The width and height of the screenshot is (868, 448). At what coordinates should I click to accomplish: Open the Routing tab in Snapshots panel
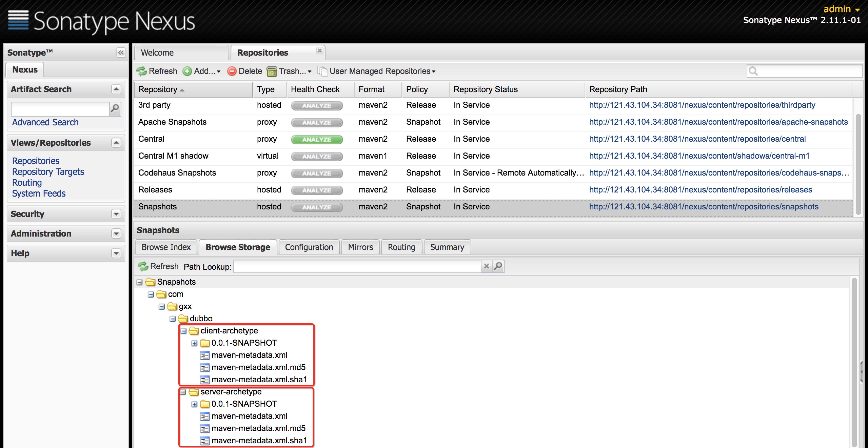[x=401, y=247]
